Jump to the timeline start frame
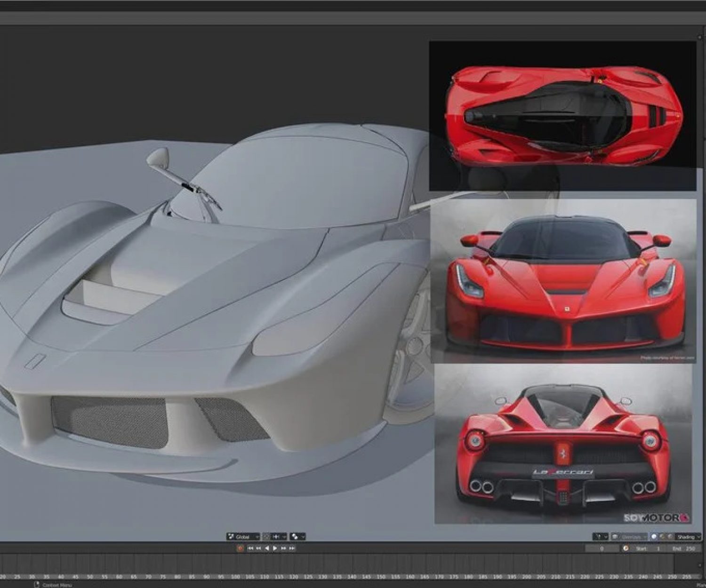Viewport: 706px width, 588px height. click(x=251, y=548)
